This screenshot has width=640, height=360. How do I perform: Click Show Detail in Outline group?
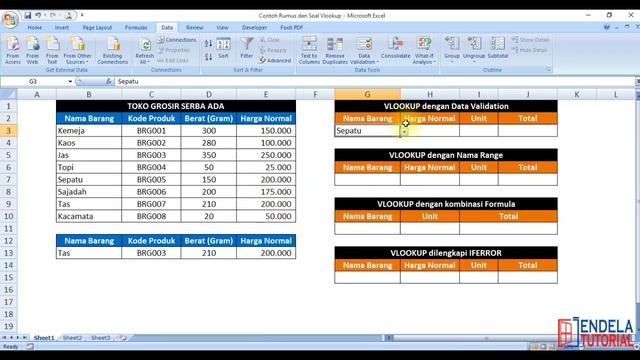[530, 40]
